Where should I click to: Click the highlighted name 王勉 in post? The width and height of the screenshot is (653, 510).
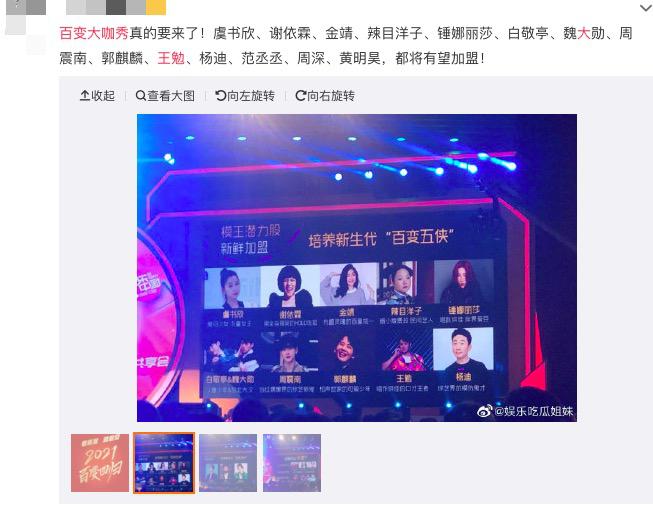[171, 58]
